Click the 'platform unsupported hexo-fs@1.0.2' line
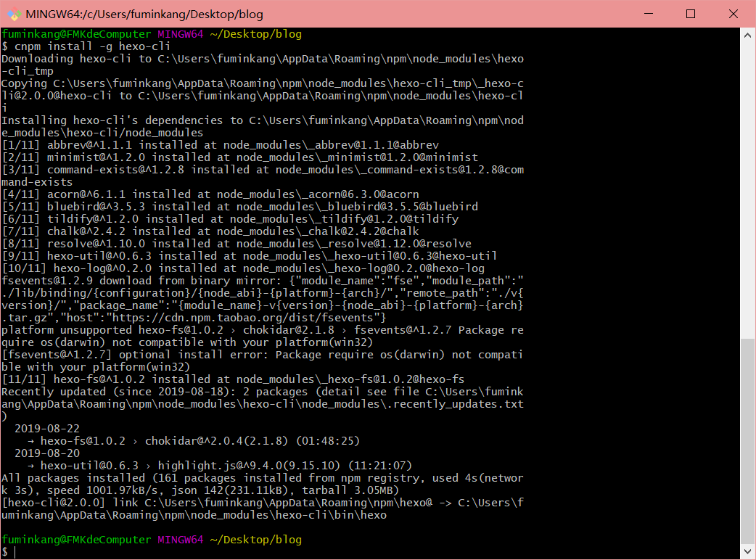756x560 pixels. point(263,330)
